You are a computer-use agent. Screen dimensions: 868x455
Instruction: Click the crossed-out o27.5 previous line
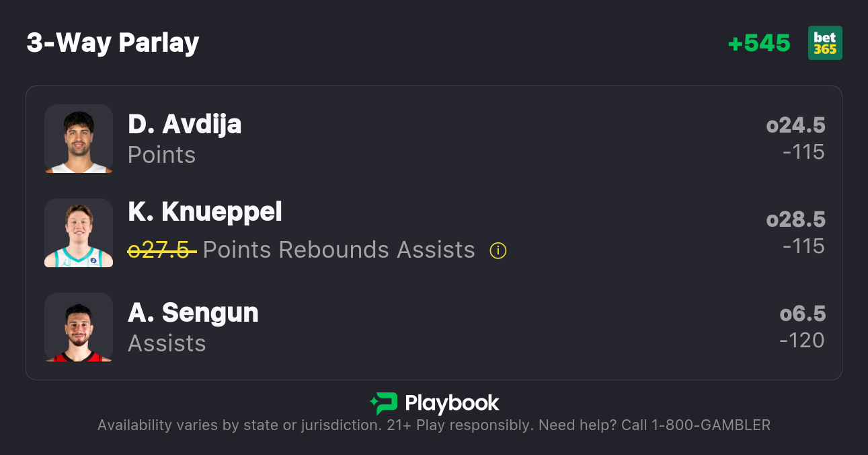161,250
